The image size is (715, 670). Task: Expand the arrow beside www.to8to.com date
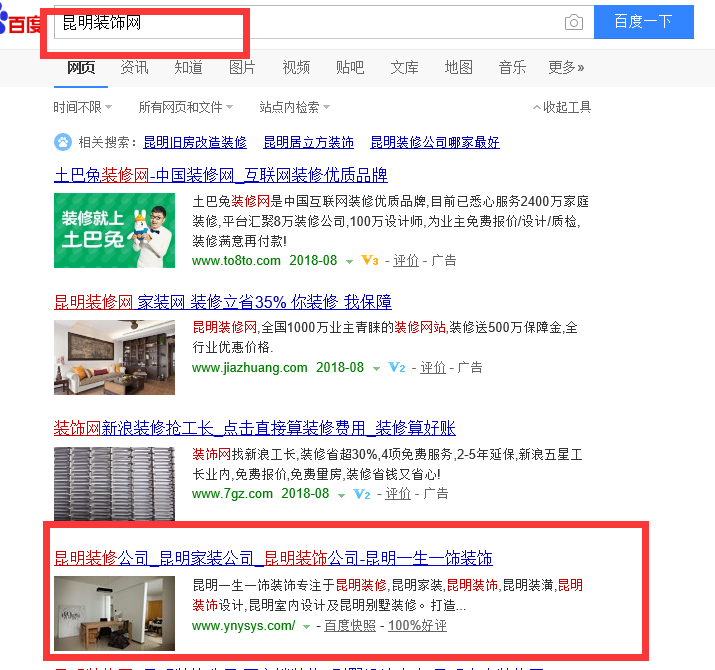click(349, 262)
